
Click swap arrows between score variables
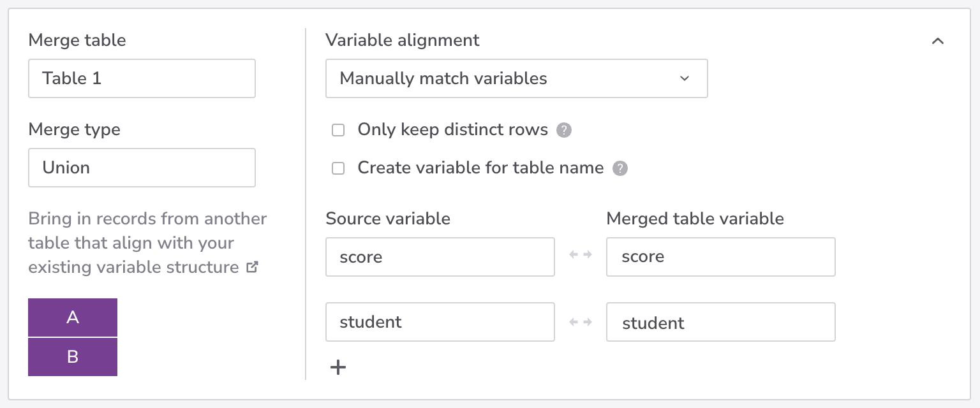pos(580,255)
